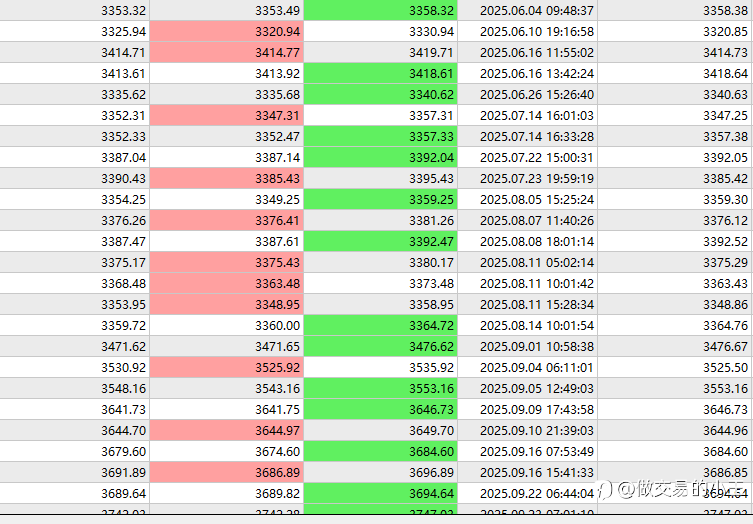Select the value 3418.64
Image resolution: width=753 pixels, height=524 pixels.
tap(726, 73)
